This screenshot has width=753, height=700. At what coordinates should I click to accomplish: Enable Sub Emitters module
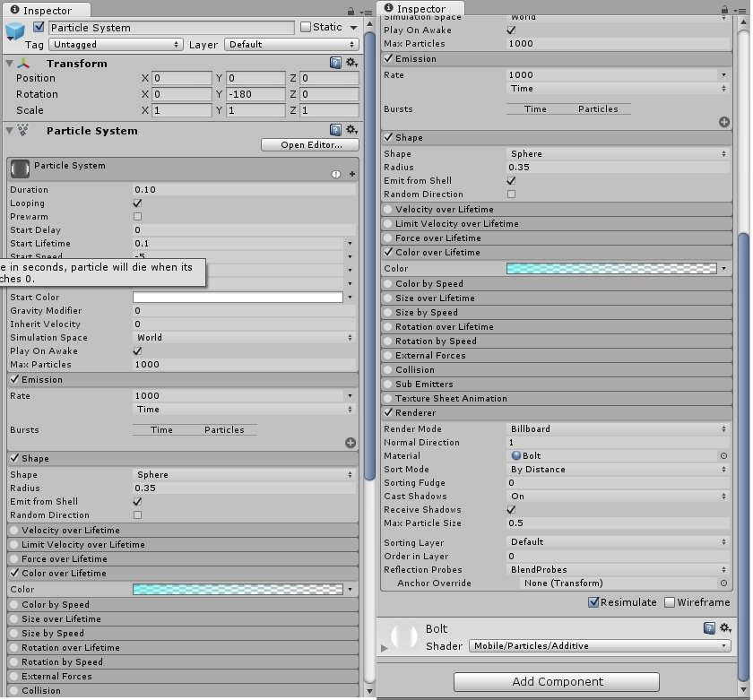tap(388, 385)
